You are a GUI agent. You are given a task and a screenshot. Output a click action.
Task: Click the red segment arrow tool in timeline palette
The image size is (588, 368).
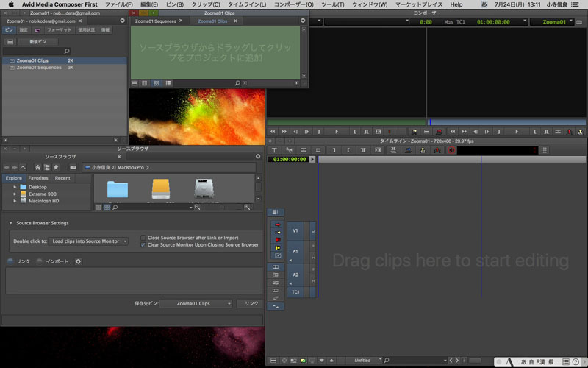(277, 223)
